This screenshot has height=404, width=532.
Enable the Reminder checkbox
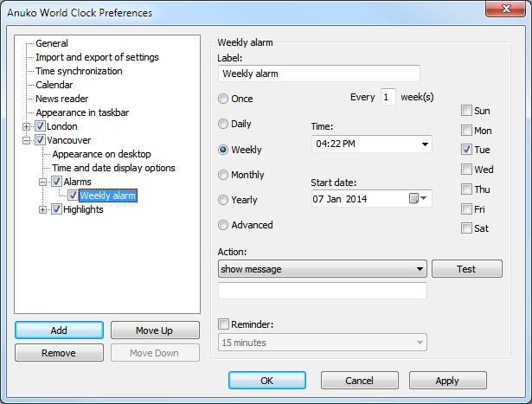(x=225, y=325)
